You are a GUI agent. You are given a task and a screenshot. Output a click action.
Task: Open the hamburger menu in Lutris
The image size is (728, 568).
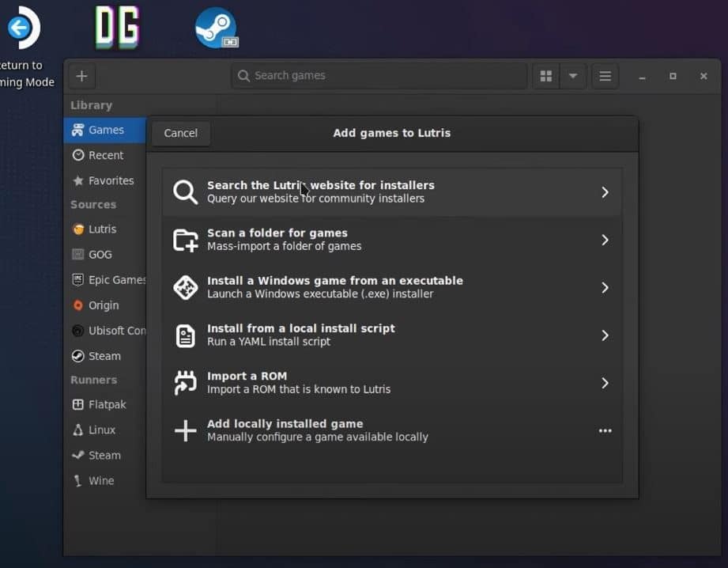(x=605, y=76)
